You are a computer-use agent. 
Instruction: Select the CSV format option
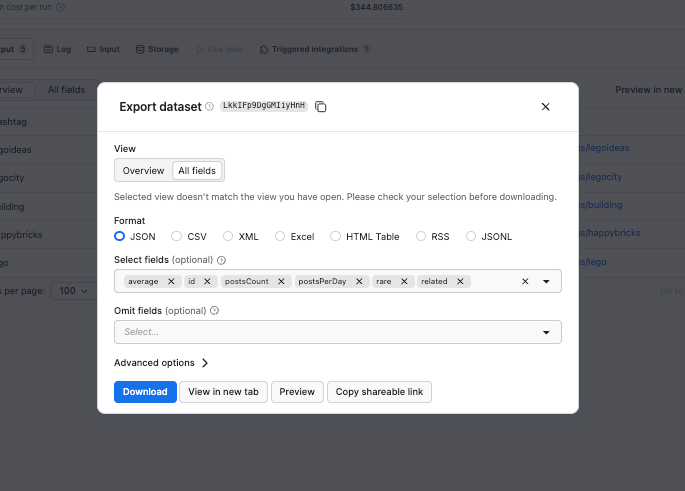[x=176, y=236]
